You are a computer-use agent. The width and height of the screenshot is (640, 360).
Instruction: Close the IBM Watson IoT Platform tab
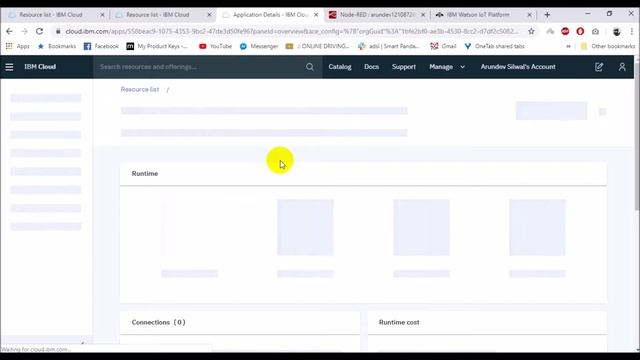tap(529, 15)
